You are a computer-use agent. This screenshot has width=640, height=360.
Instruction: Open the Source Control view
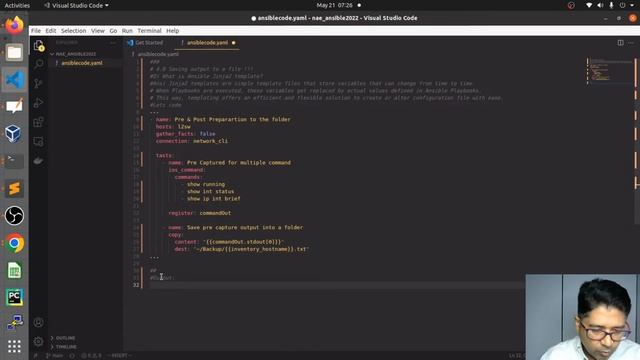[38, 83]
